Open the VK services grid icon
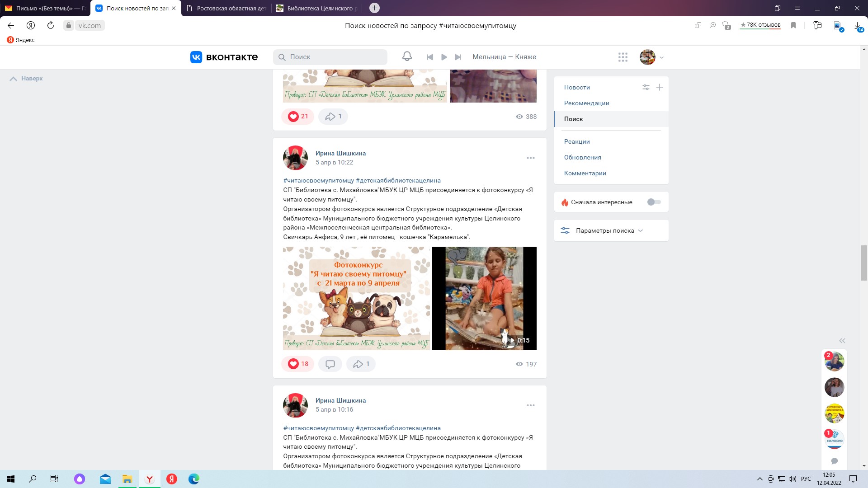868x488 pixels. coord(623,57)
